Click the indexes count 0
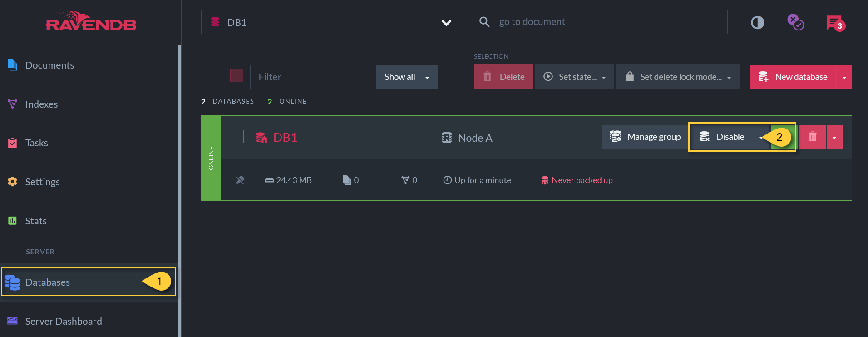The height and width of the screenshot is (337, 868). point(409,180)
